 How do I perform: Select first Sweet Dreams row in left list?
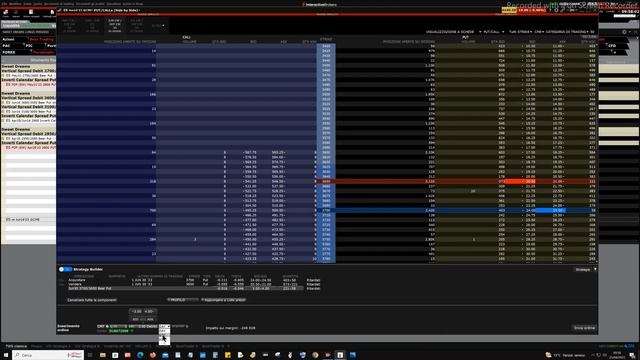pyautogui.click(x=29, y=66)
